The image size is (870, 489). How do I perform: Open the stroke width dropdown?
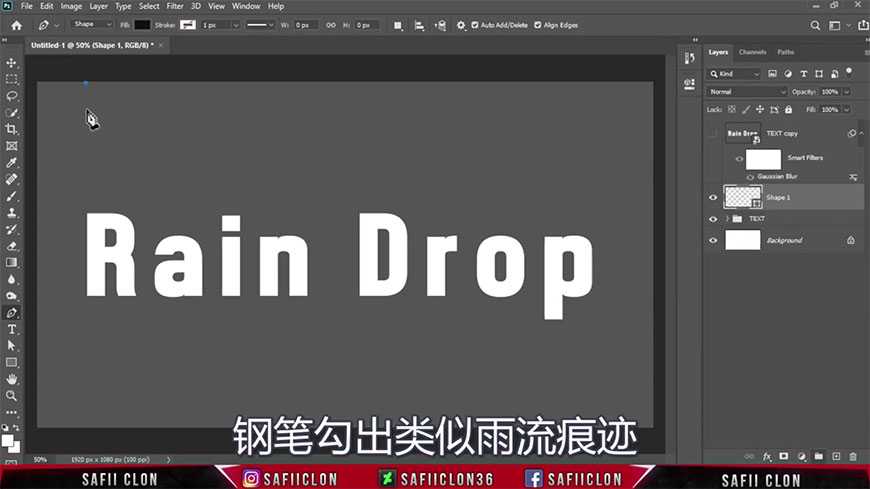[x=235, y=26]
